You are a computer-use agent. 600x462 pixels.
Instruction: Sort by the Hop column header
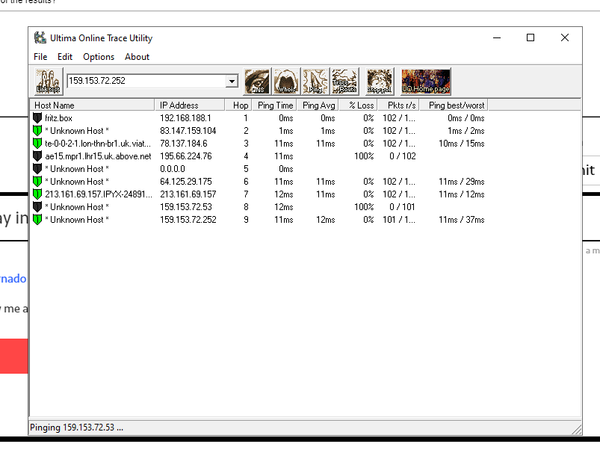pyautogui.click(x=238, y=105)
